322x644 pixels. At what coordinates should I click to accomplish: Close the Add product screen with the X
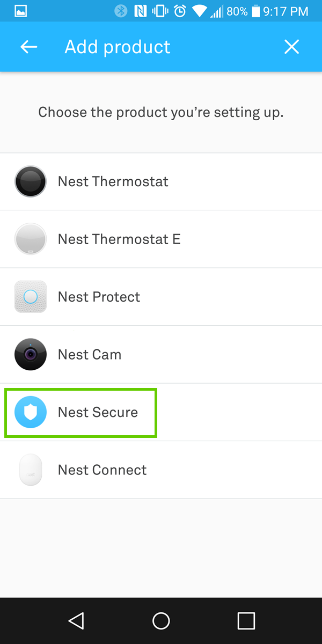(x=291, y=47)
